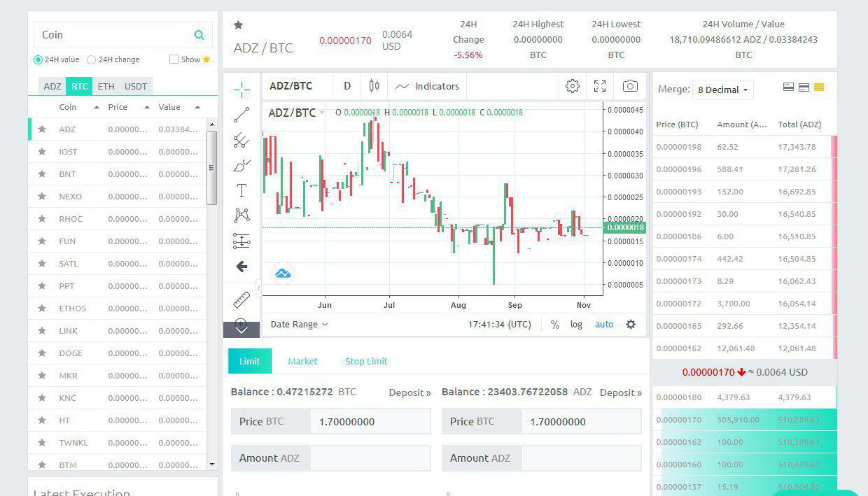This screenshot has width=868, height=496.
Task: Select the ruler measure tool
Action: 241,300
